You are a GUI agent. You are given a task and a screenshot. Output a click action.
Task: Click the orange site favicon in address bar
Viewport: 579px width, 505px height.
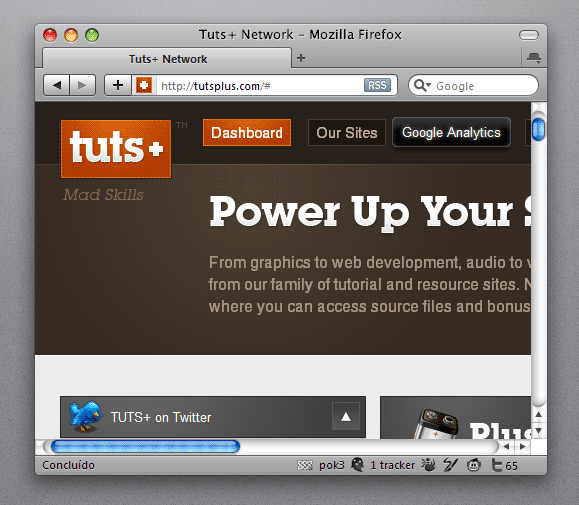tap(144, 85)
